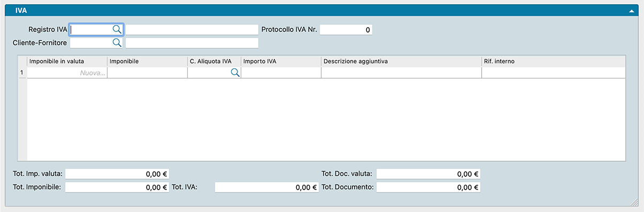Viewport: 644px width, 212px height.
Task: Collapse the IVA panel with header arrow
Action: (x=632, y=10)
